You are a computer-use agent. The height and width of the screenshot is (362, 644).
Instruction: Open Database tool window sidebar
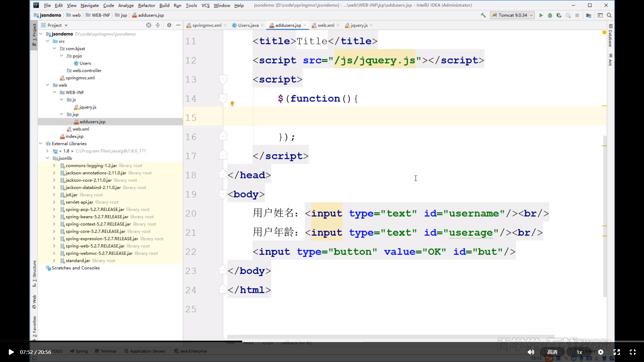(610, 36)
